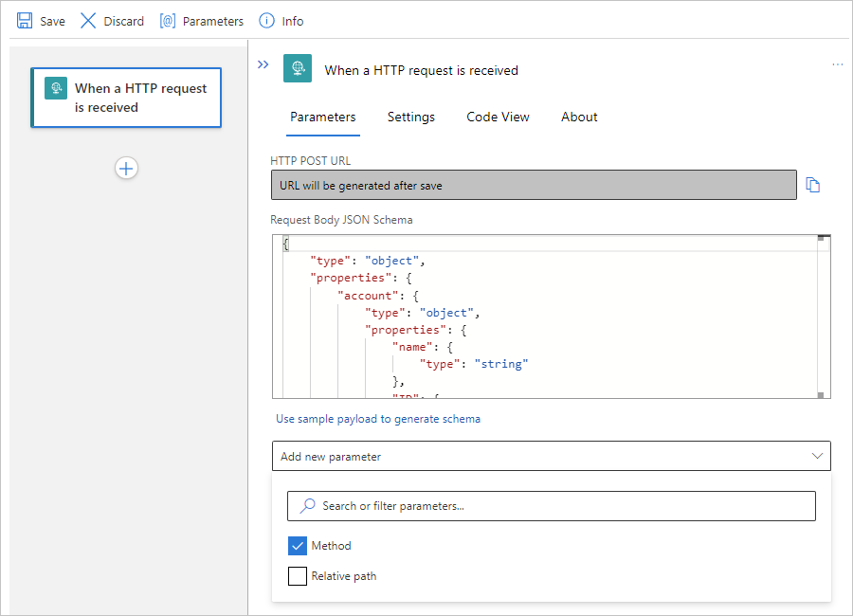Viewport: 853px width, 616px height.
Task: Click the Save disk icon
Action: 25,21
